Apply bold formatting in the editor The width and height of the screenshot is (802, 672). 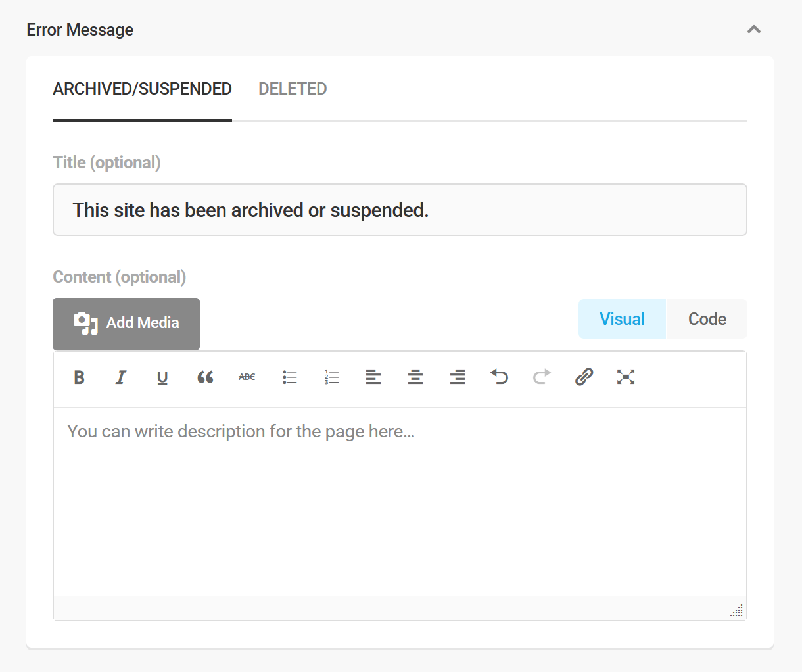79,377
